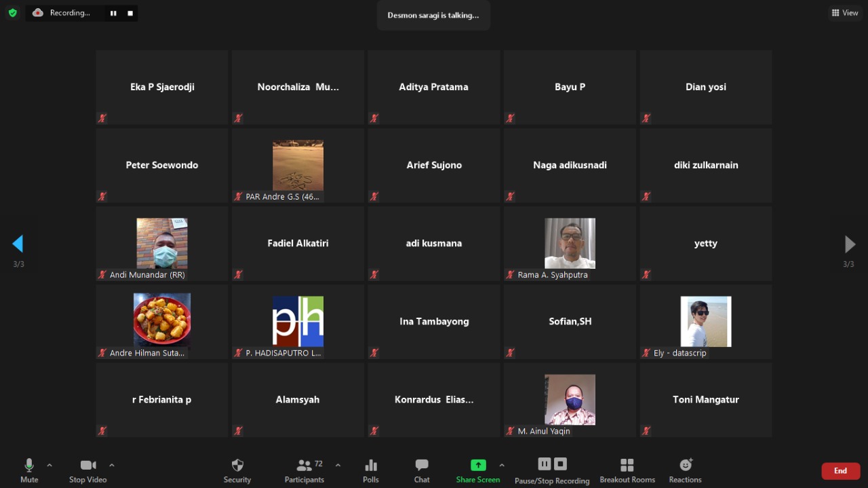This screenshot has height=488, width=868.
Task: Go to previous gallery page with left arrow
Action: (x=18, y=244)
